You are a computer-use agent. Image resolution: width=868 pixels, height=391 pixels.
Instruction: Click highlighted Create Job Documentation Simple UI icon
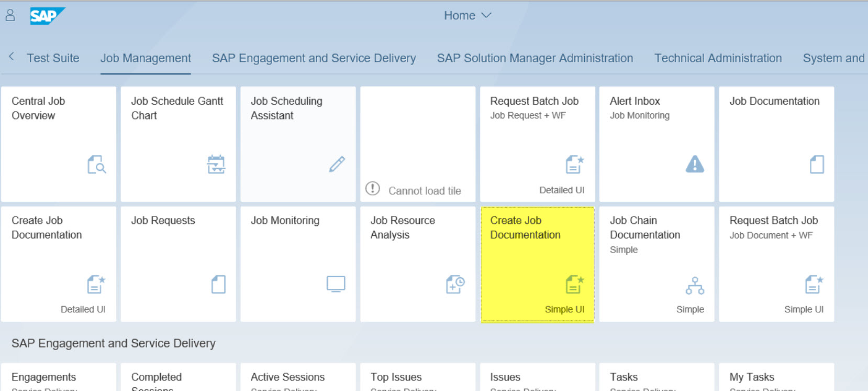click(x=575, y=285)
